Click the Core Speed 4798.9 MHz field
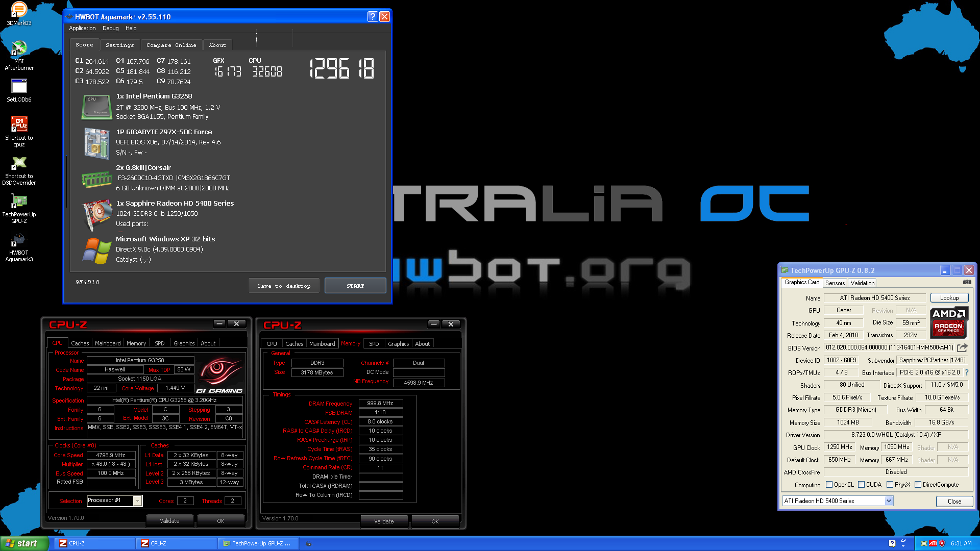This screenshot has width=980, height=551. point(111,455)
